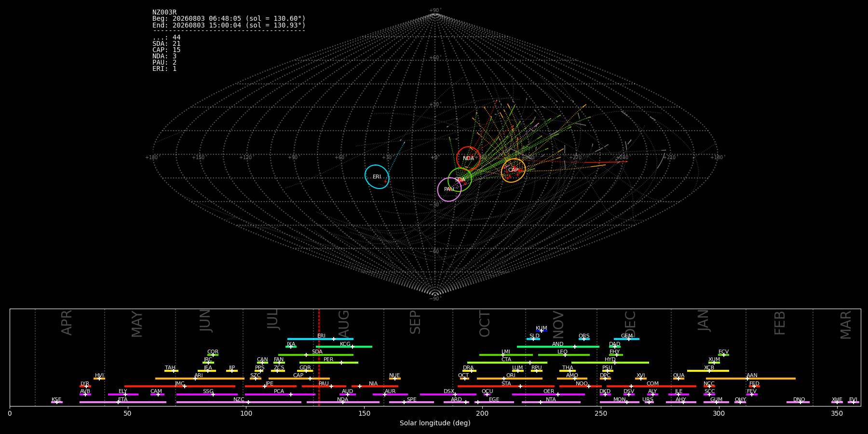Viewport: 868px width, 434px height.
Task: Click the +90 north pole label
Action: point(435,11)
